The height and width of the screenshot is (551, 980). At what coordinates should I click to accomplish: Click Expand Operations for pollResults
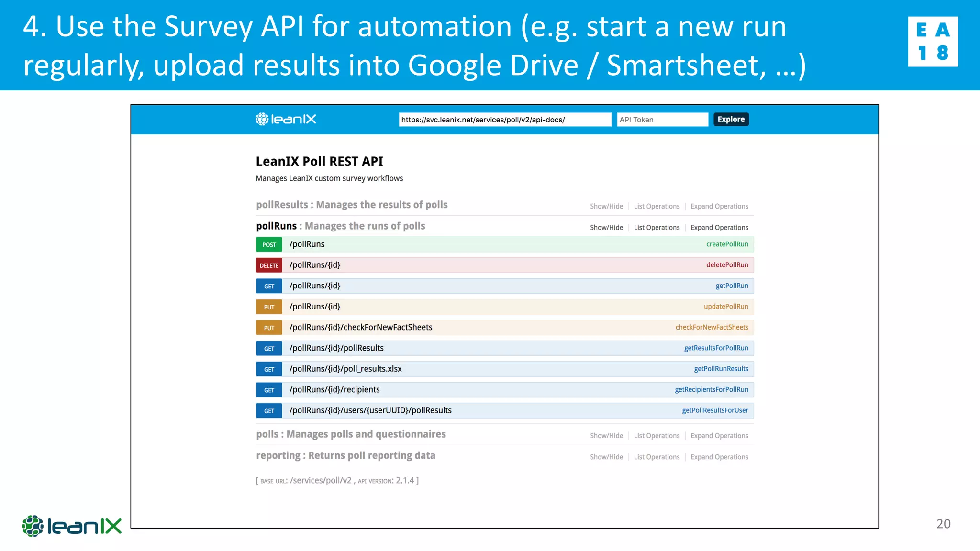(x=719, y=206)
